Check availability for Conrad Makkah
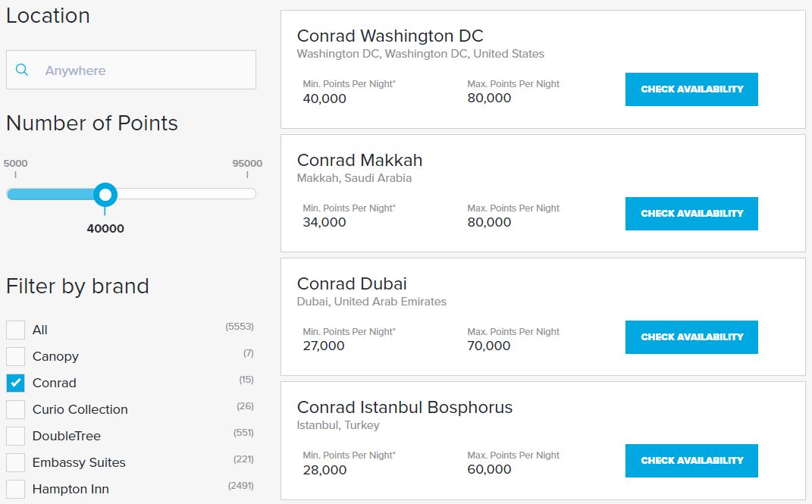This screenshot has height=504, width=812. (691, 214)
